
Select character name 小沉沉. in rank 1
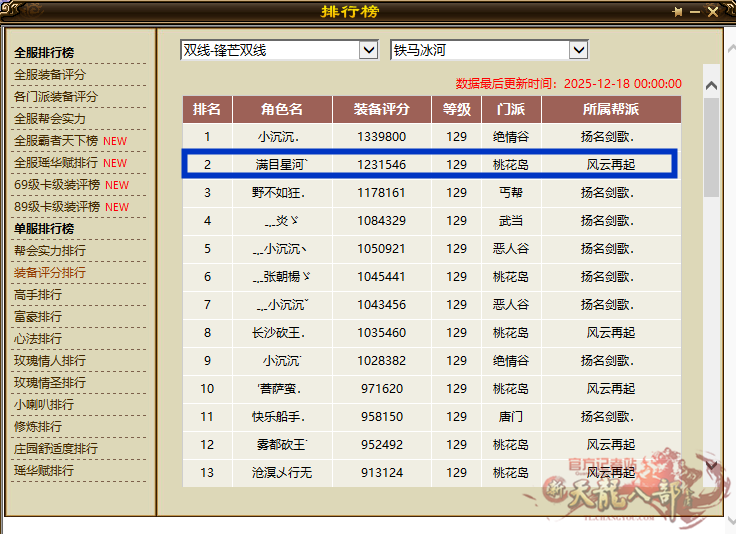278,137
